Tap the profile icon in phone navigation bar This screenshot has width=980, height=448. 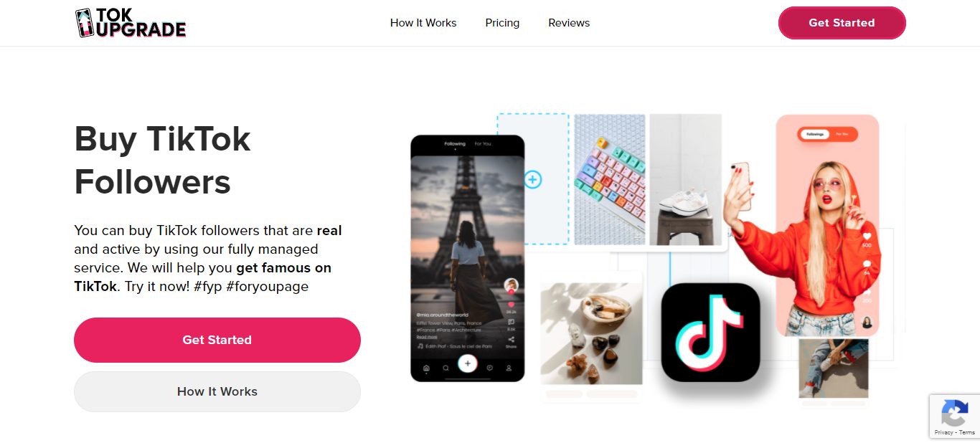click(x=509, y=368)
